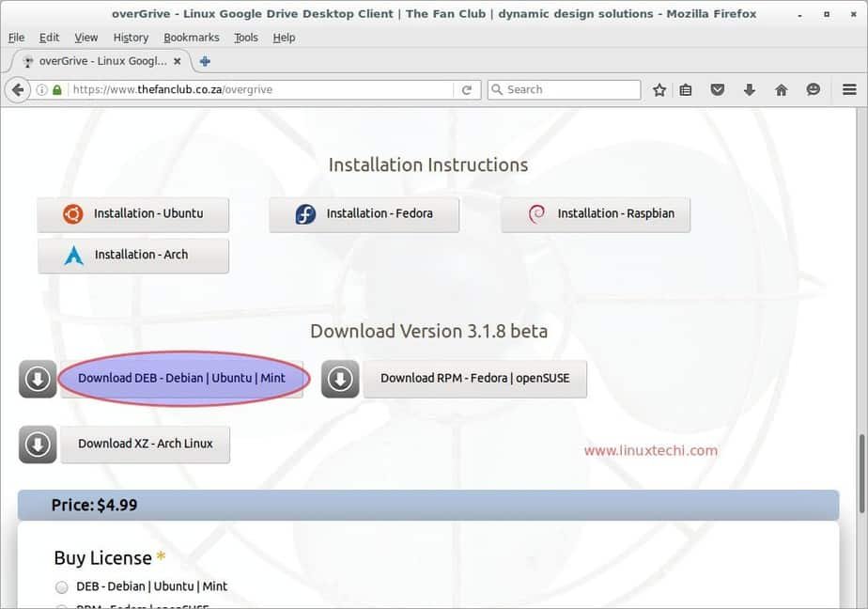Click the download icon beside RPM button
This screenshot has width=868, height=609.
tap(340, 379)
